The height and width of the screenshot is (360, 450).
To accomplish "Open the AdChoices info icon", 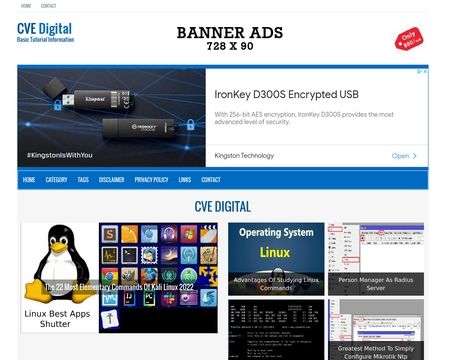I will tap(420, 71).
